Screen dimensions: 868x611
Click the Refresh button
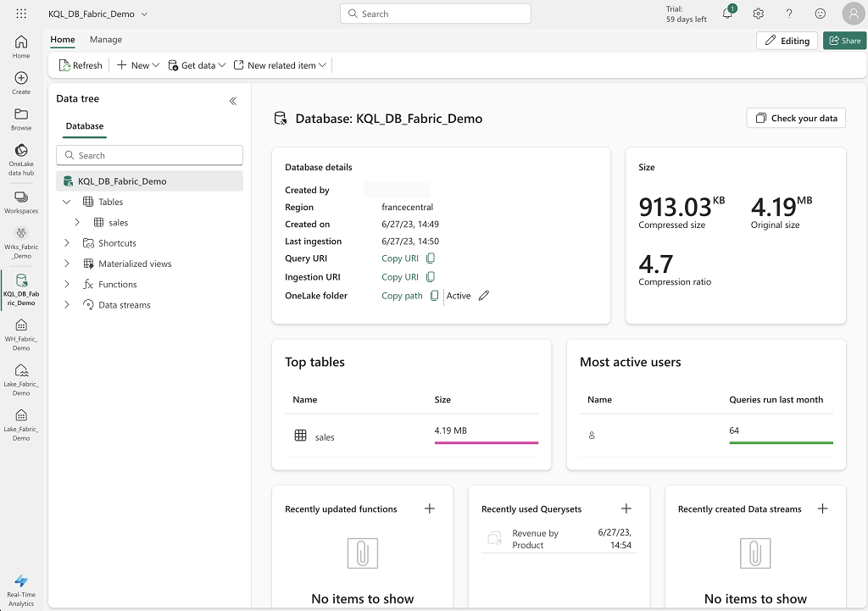81,65
